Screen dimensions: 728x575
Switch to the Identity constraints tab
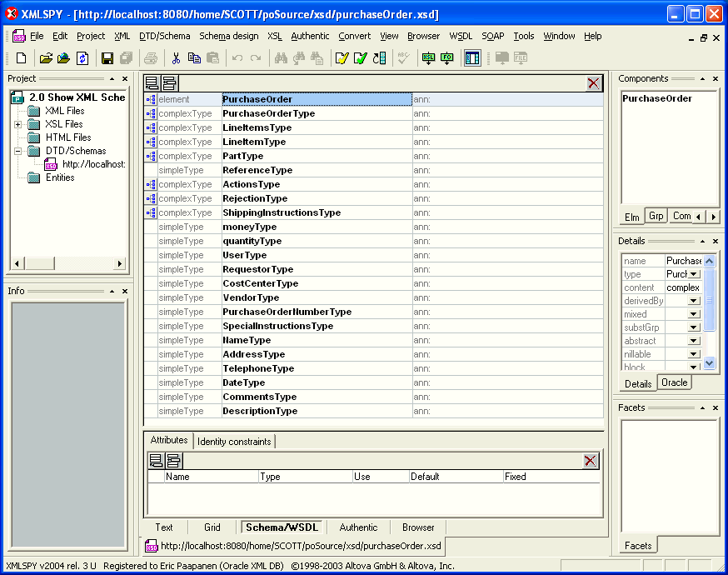pos(234,442)
